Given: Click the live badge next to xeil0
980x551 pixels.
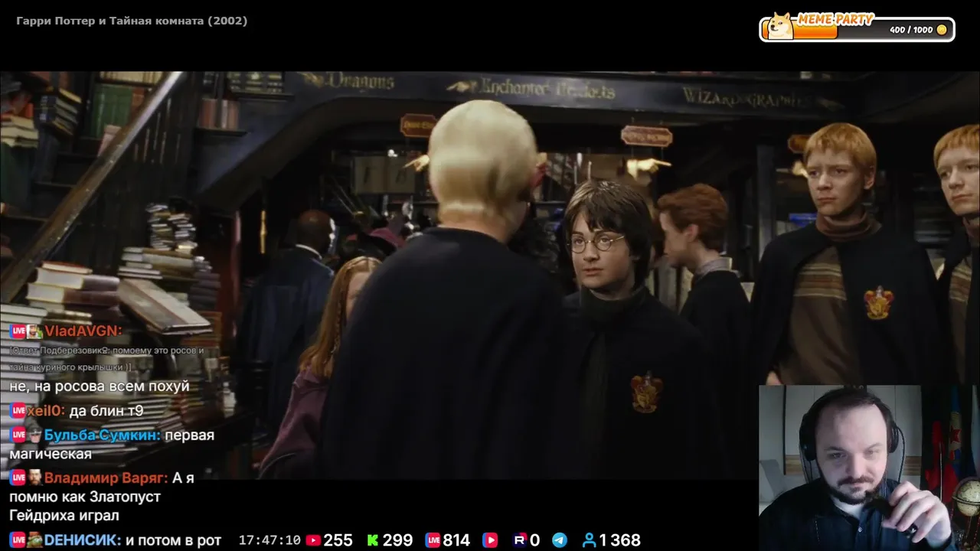Looking at the screenshot, I should click(18, 411).
